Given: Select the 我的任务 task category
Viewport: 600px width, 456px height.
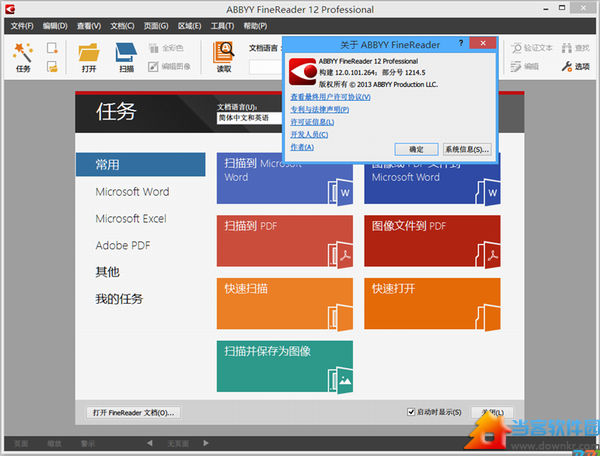Looking at the screenshot, I should click(x=119, y=299).
